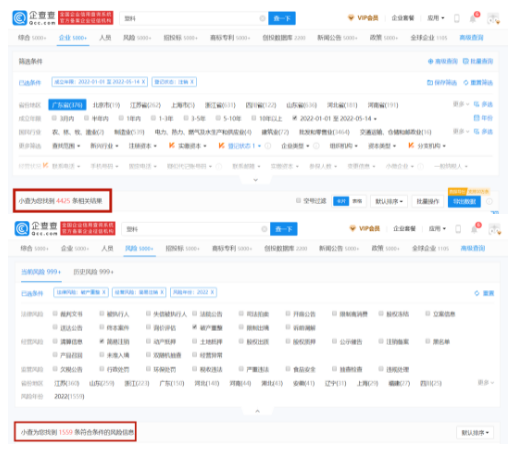Screen dimensions: 514x455
Task: Uncheck the 简易注销 checkbox
Action: click(102, 341)
